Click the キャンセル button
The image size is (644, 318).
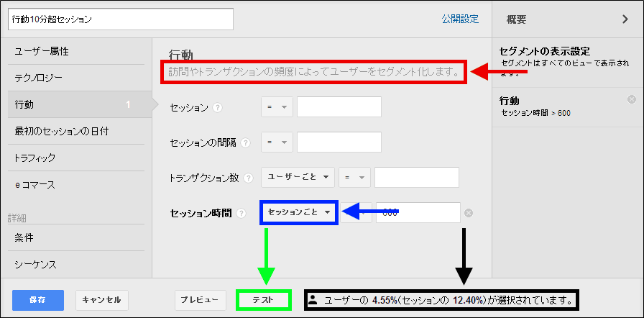(x=102, y=300)
